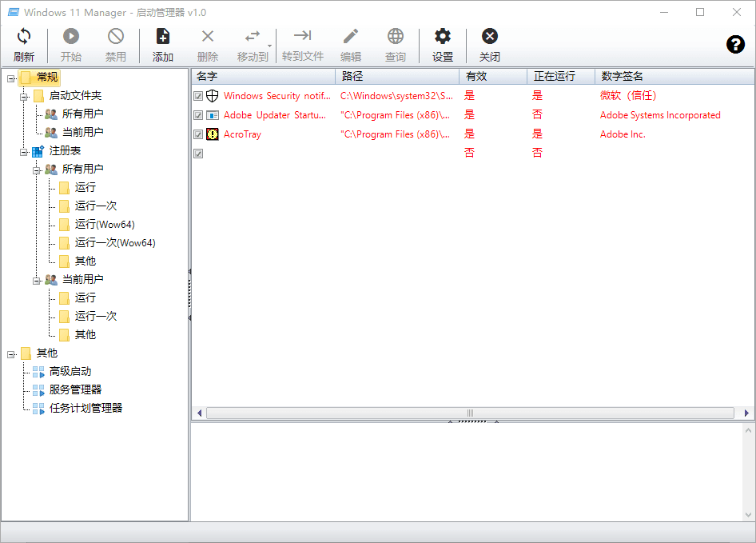Click the 开始 start play icon

71,36
